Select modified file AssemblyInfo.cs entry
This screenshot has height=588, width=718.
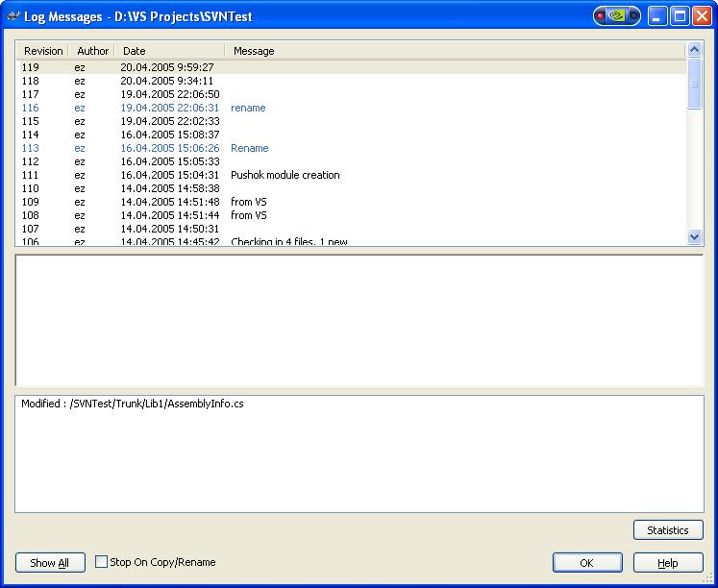(x=133, y=404)
